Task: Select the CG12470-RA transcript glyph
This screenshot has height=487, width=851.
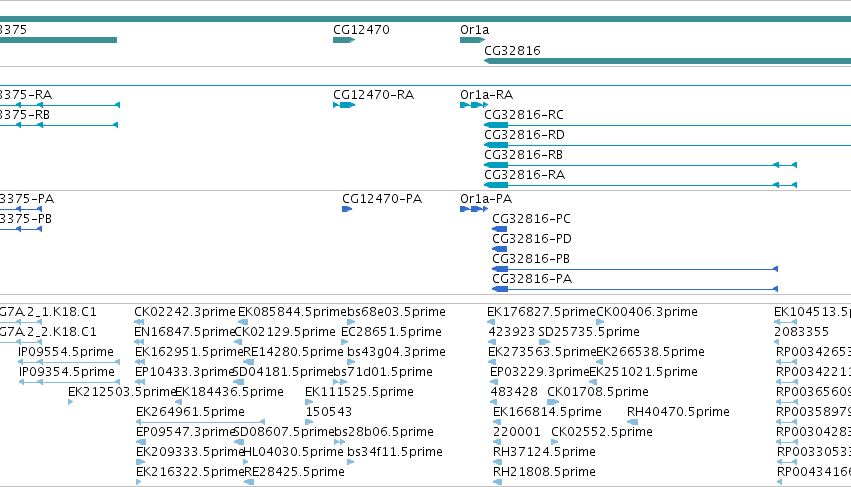Action: [344, 105]
